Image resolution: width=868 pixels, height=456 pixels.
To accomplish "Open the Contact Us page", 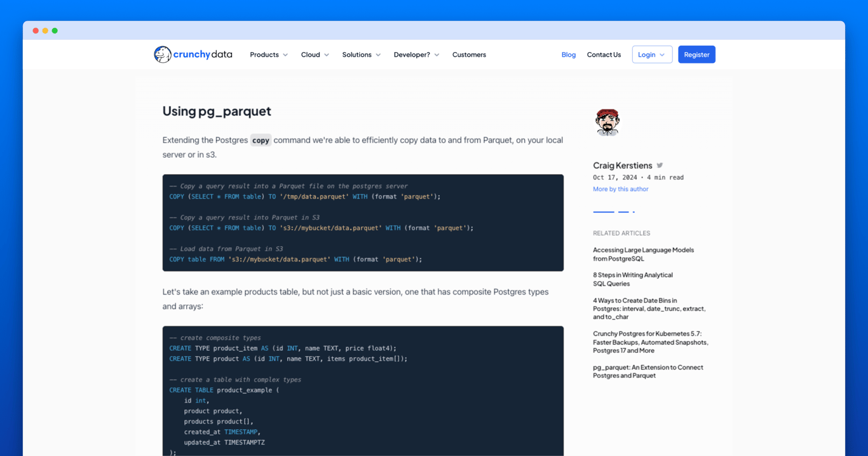I will tap(604, 55).
